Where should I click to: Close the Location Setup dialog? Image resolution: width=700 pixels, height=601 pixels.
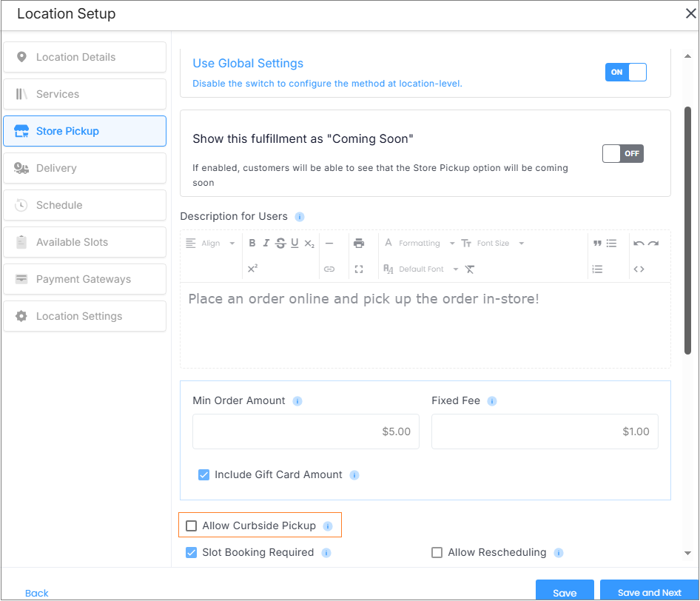(x=690, y=14)
